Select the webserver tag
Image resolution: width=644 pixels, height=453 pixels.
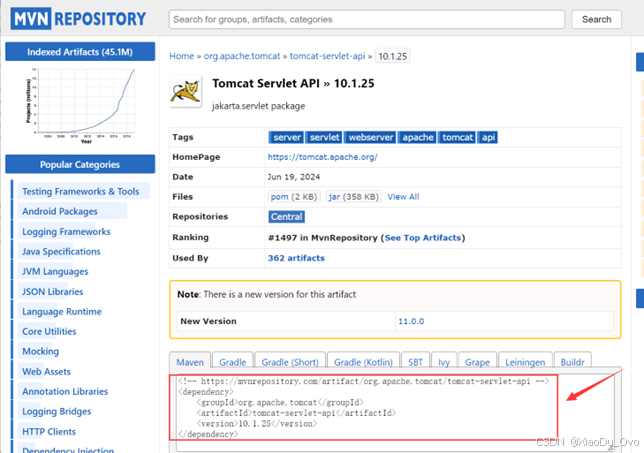[370, 137]
